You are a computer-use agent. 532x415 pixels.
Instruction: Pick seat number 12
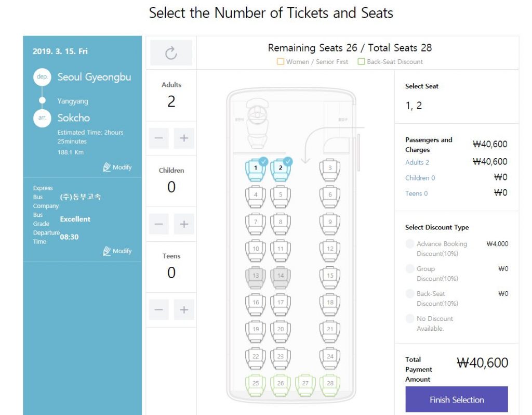[330, 250]
